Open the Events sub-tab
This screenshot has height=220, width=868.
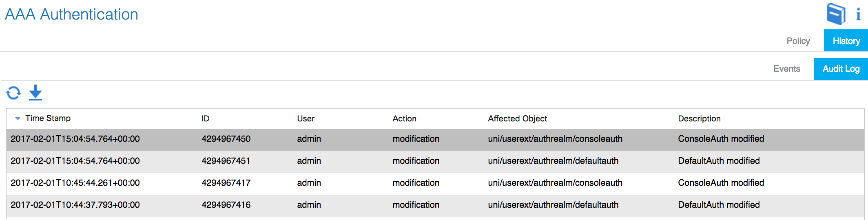point(787,68)
